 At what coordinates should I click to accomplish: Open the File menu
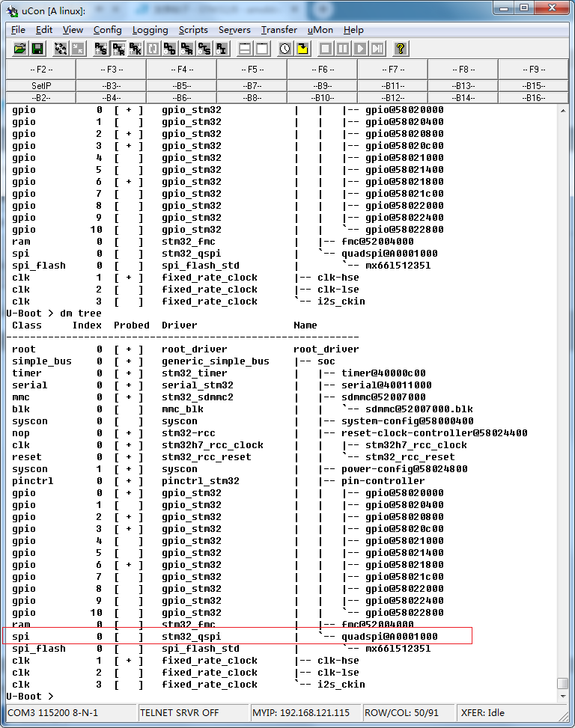click(18, 30)
